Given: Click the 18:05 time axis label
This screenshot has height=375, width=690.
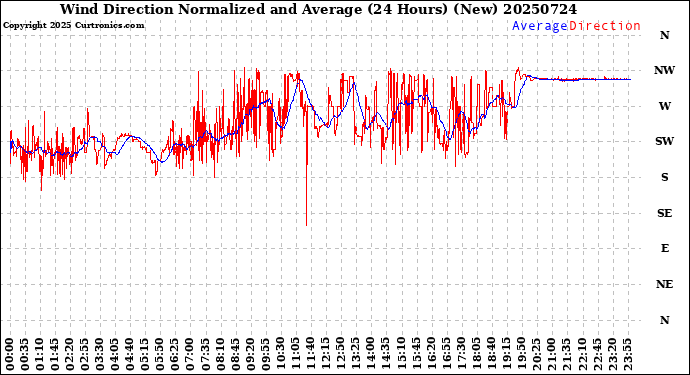Looking at the screenshot, I should click(x=476, y=354).
